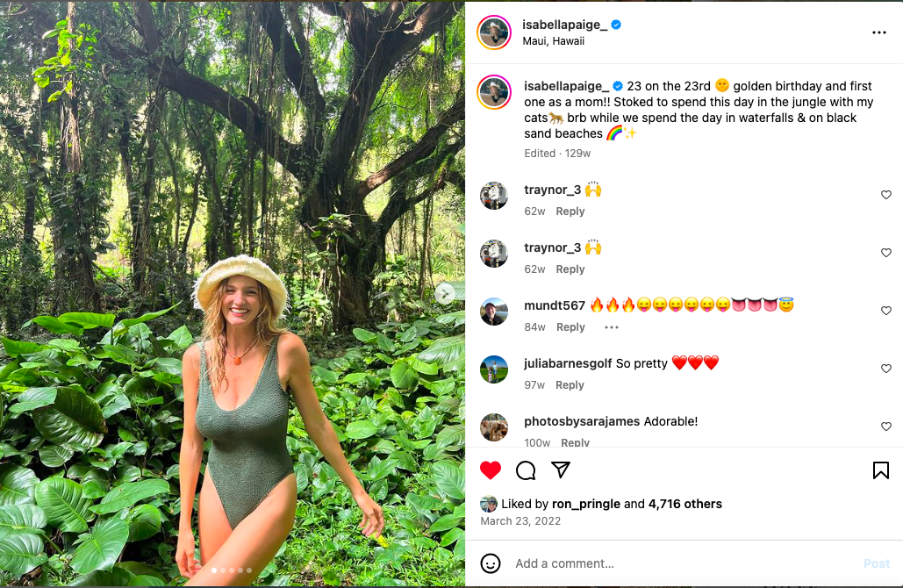Image resolution: width=903 pixels, height=588 pixels.
Task: Visit photosbysarajames profile via avatar
Action: tap(494, 427)
